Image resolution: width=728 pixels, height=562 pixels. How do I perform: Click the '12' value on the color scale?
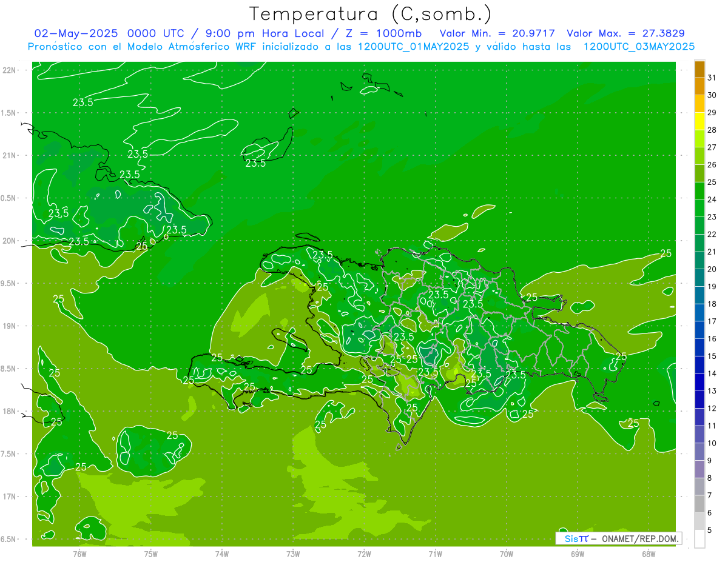pyautogui.click(x=712, y=408)
